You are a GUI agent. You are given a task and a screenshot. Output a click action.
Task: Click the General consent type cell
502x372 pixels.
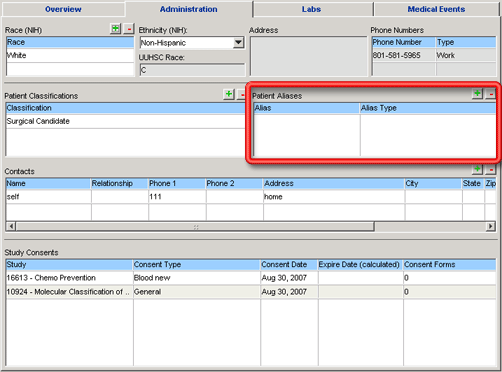[x=197, y=292]
